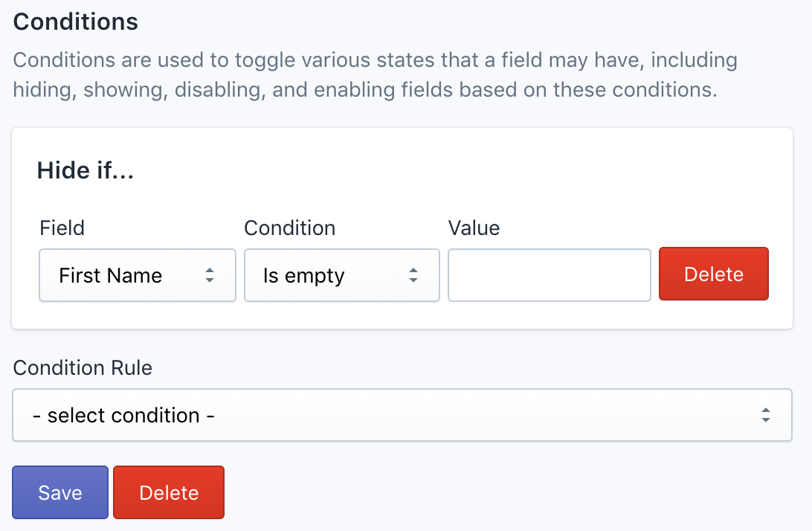
Task: Click the up-down arrows on the Condition select
Action: 413,275
